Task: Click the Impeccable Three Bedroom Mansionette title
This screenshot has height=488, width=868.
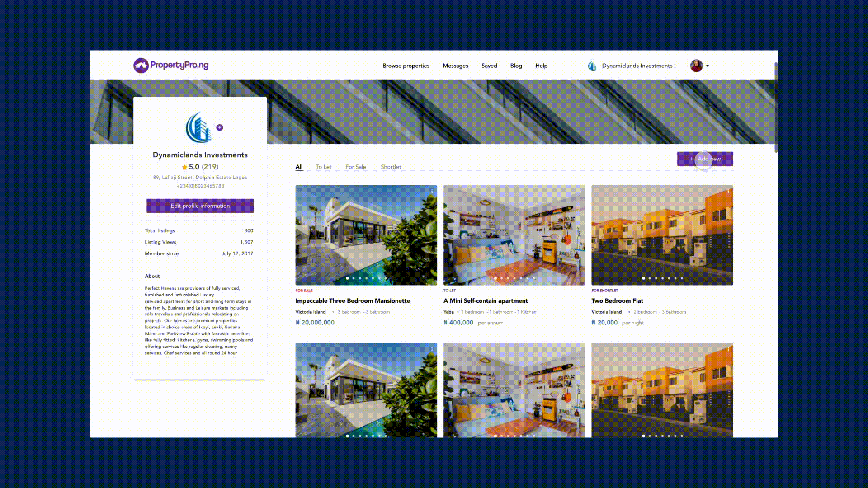Action: tap(353, 300)
